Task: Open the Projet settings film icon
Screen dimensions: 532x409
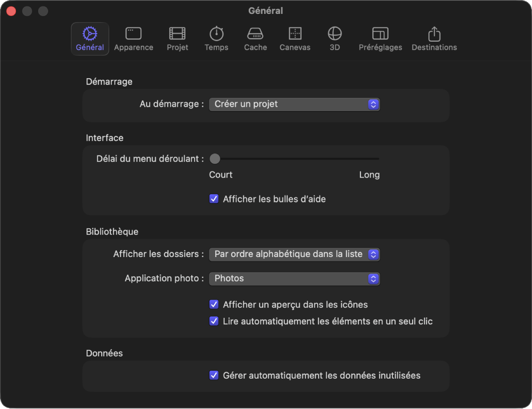Action: tap(177, 33)
